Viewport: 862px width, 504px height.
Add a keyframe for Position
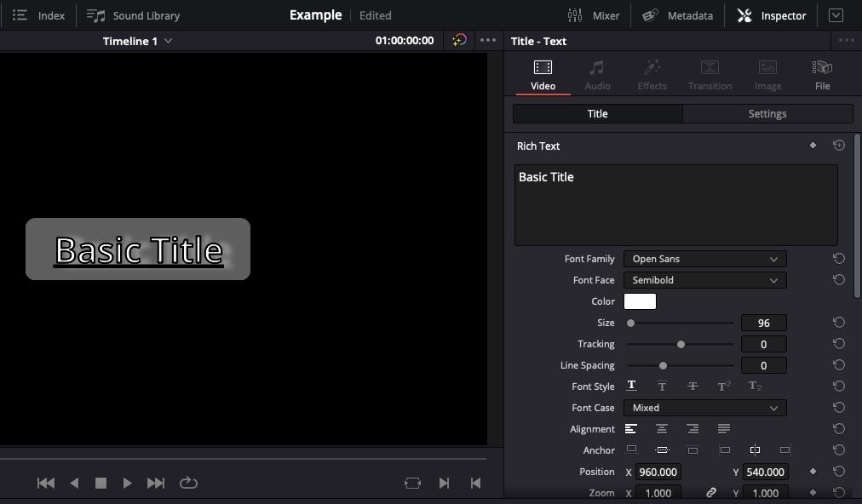(814, 472)
